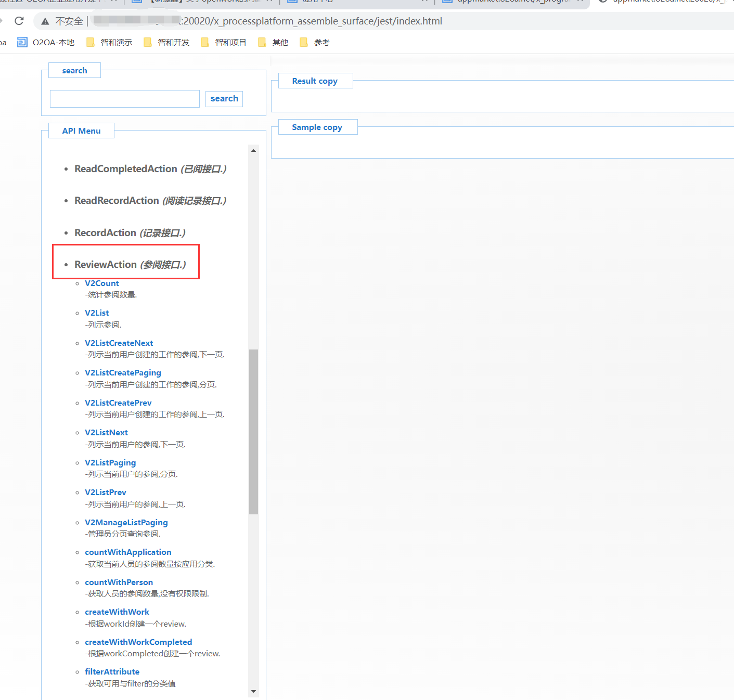
Task: Expand ReadCompletedAction (已阅接口) menu entry
Action: point(150,169)
